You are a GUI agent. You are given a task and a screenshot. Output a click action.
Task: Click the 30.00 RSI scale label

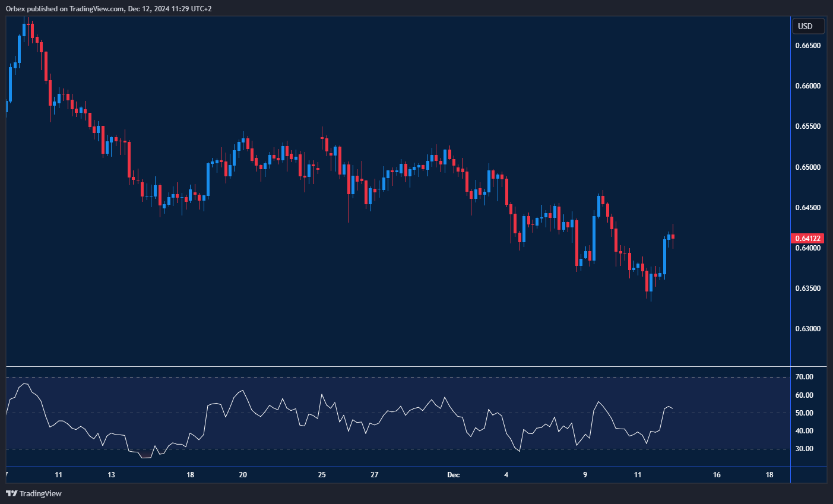coord(805,449)
